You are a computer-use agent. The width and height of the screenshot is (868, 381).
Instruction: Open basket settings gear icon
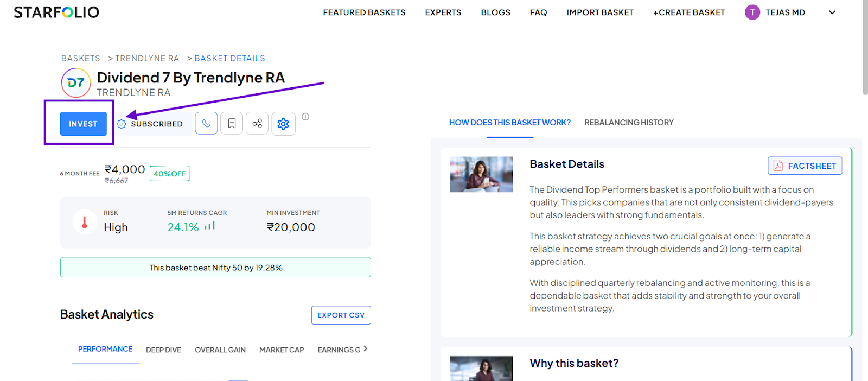click(283, 124)
